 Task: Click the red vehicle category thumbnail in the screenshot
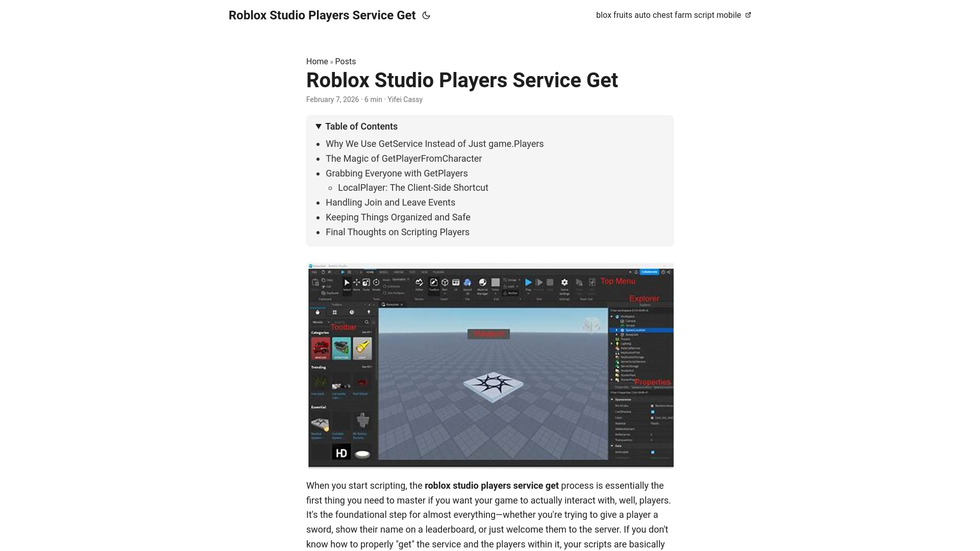point(321,348)
